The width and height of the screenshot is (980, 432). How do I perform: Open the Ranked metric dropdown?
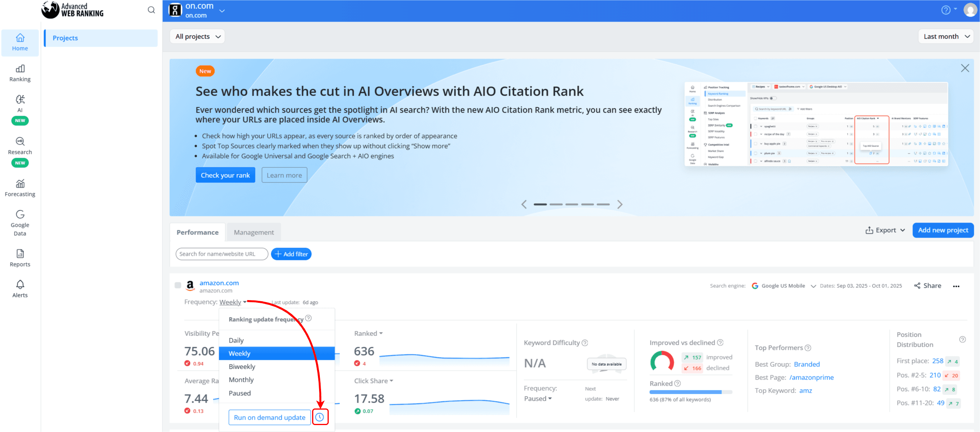click(368, 333)
